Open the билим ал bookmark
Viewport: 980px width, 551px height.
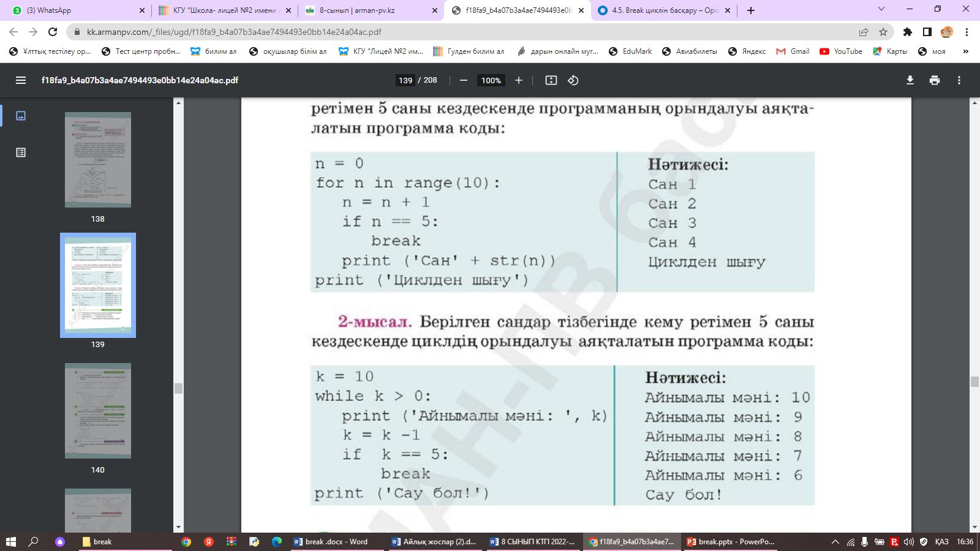[x=214, y=51]
